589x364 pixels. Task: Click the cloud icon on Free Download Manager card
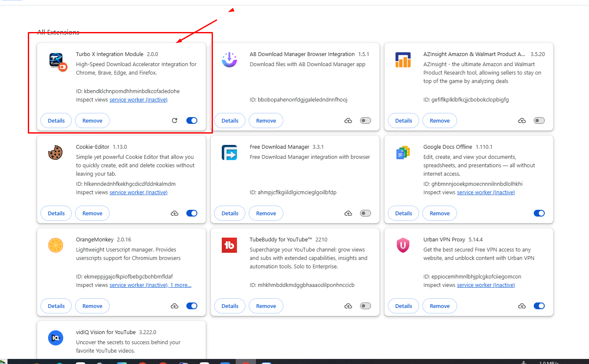[x=348, y=213]
